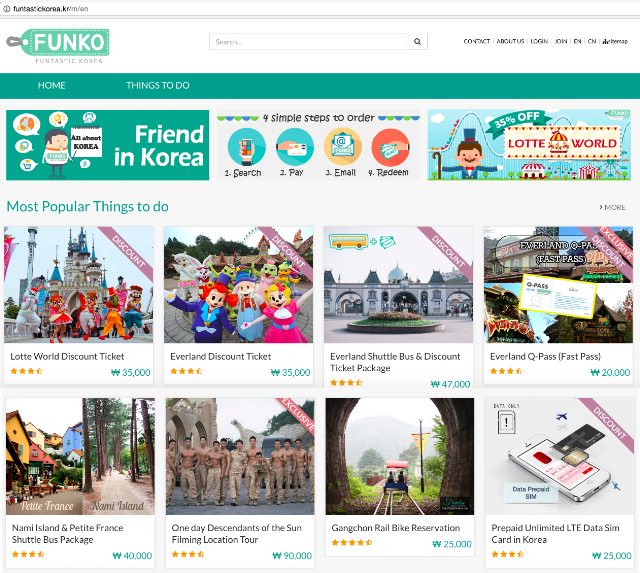The height and width of the screenshot is (573, 640).
Task: Click the magnifier search button
Action: (x=417, y=41)
